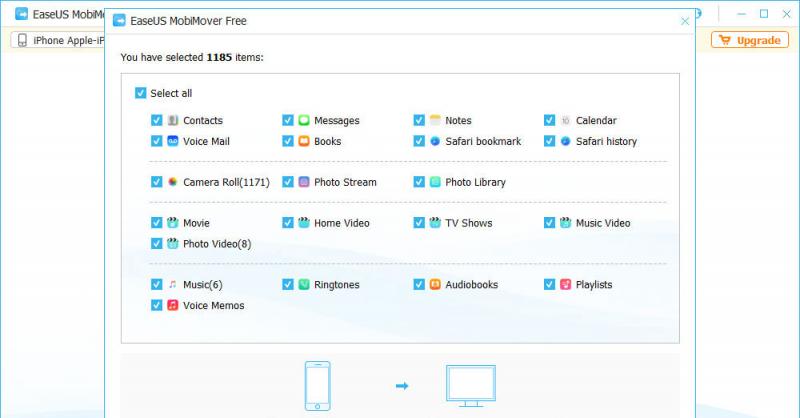800x418 pixels.
Task: Click the Photo Video clapperboard icon
Action: point(173,243)
